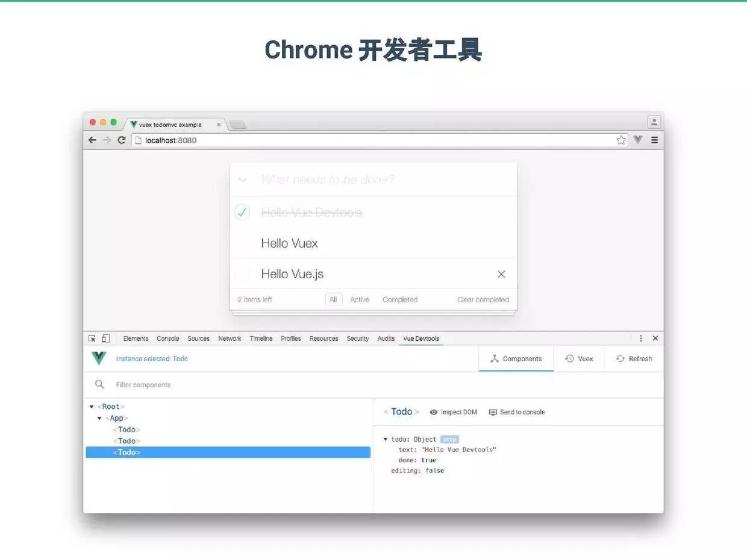Uncheck the completed mark on Hello Vue Devtools
This screenshot has height=560, width=747.
(242, 212)
